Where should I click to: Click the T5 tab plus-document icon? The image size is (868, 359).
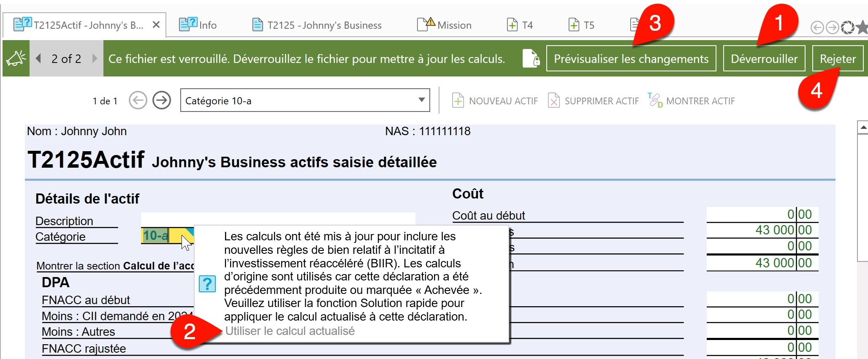pyautogui.click(x=574, y=25)
